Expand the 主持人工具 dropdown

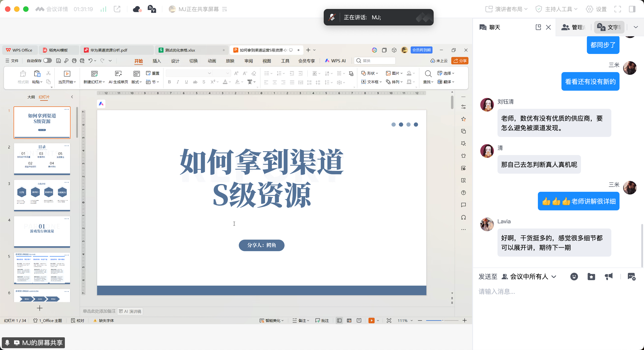pos(556,9)
